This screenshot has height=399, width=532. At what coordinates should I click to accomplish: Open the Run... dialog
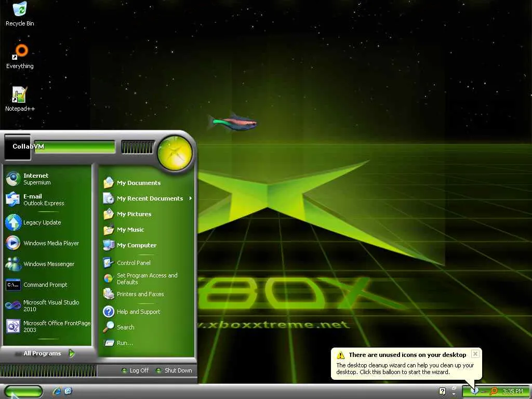[x=148, y=343]
